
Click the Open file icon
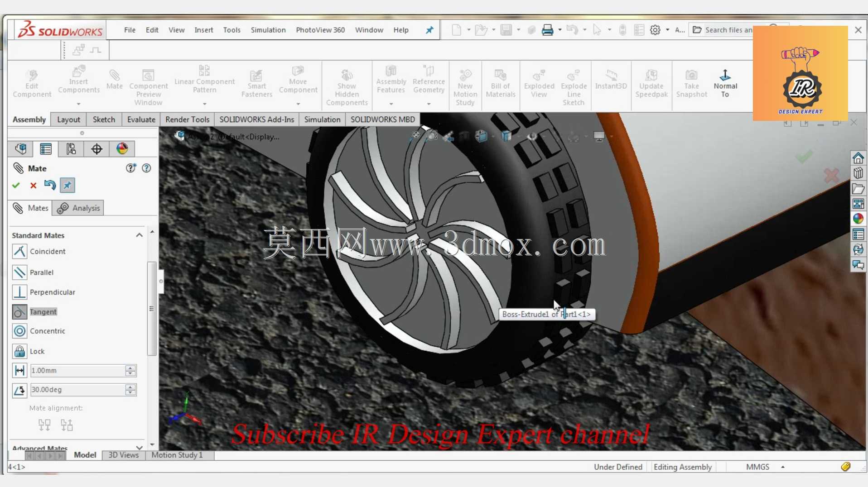481,30
